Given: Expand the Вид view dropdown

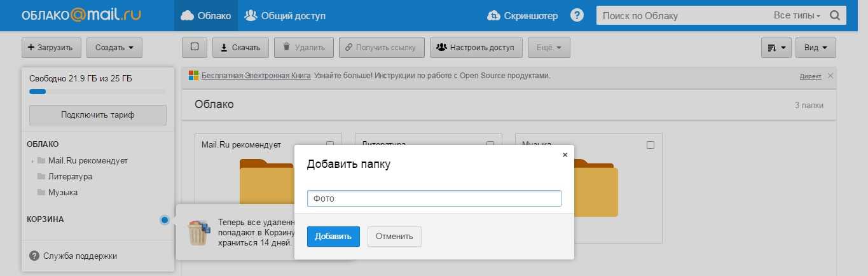Looking at the screenshot, I should (x=816, y=48).
